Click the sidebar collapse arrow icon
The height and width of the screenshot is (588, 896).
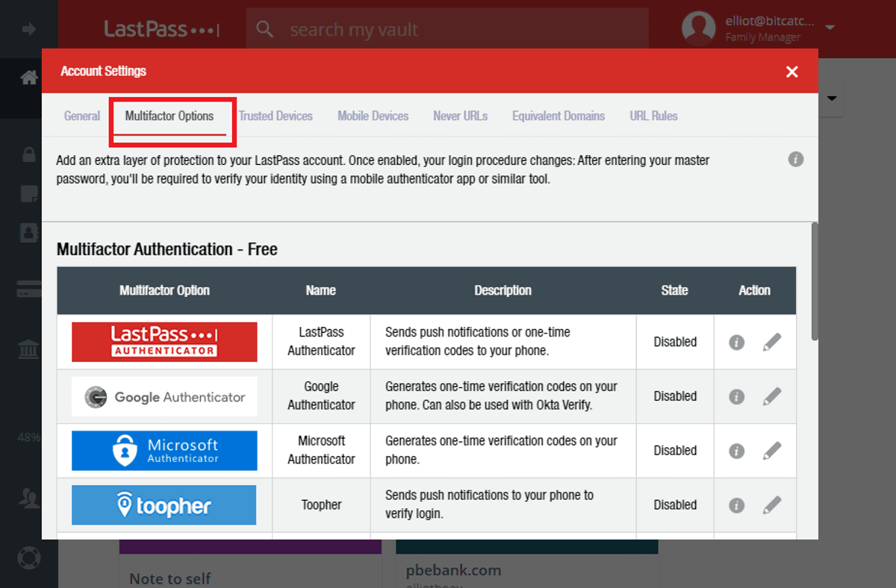coord(29,29)
